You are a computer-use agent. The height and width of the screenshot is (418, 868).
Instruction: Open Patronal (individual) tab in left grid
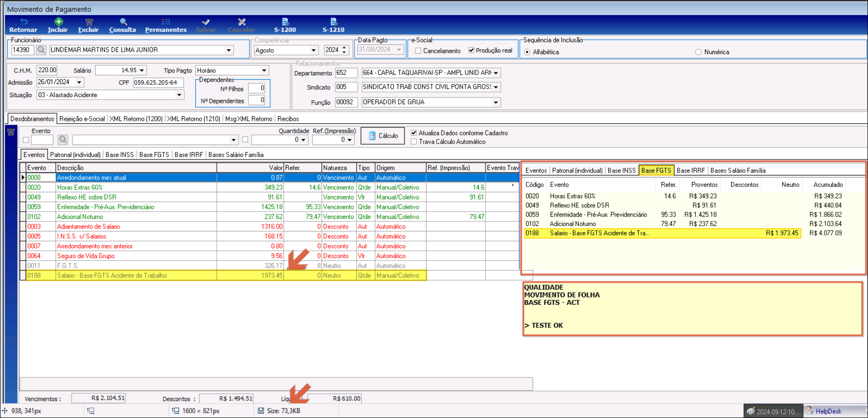click(75, 155)
